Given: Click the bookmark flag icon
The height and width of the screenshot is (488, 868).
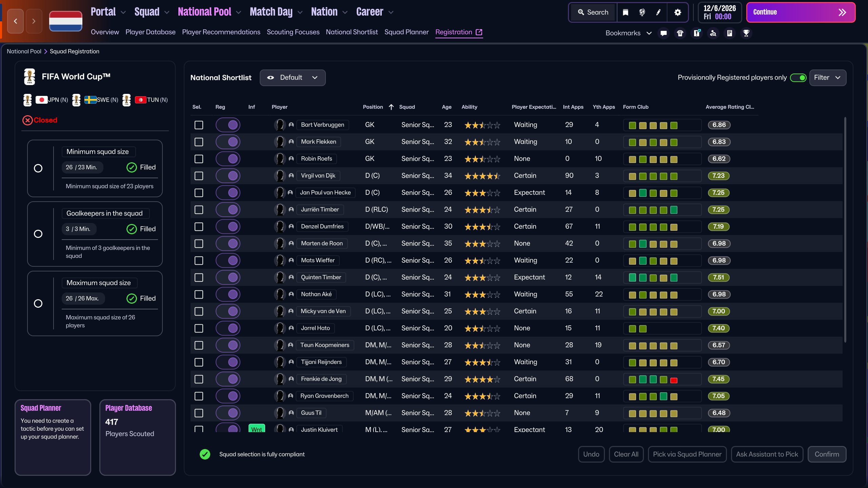Looking at the screenshot, I should click(x=626, y=13).
